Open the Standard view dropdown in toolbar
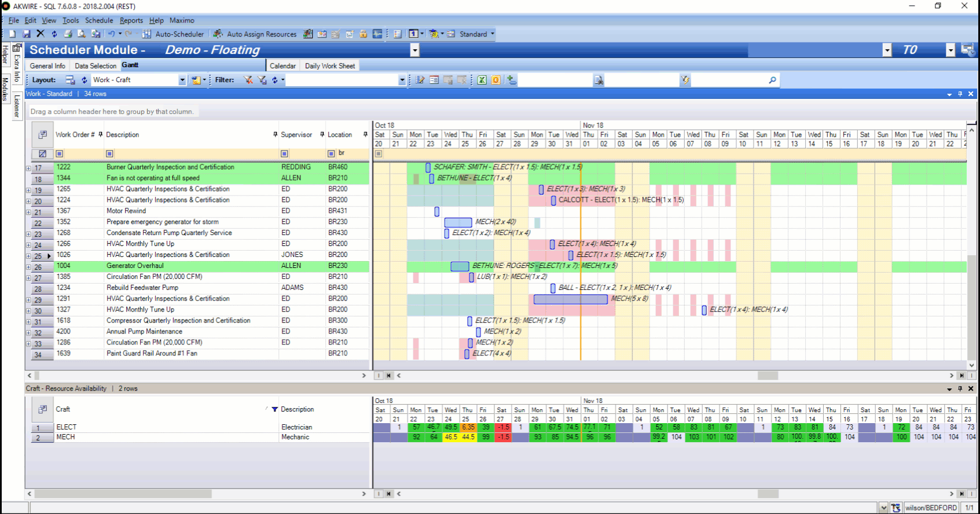The height and width of the screenshot is (514, 980). [493, 34]
